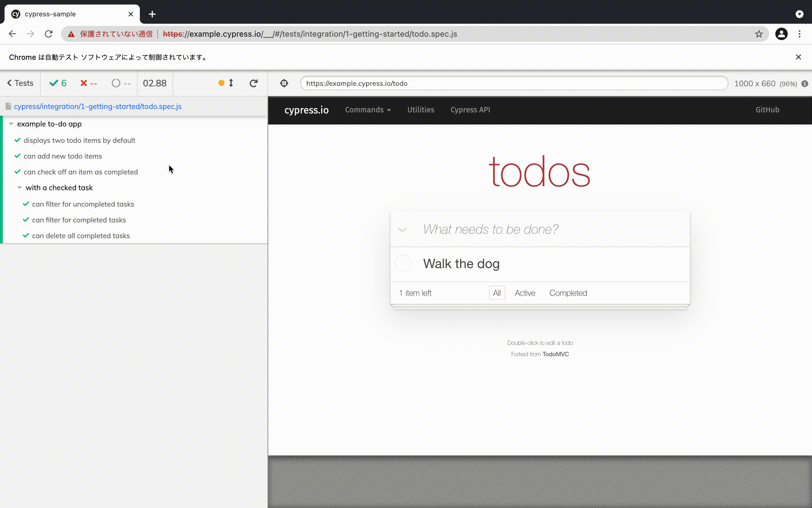Dismiss the automated test software infobar
The width and height of the screenshot is (812, 508).
(x=798, y=57)
